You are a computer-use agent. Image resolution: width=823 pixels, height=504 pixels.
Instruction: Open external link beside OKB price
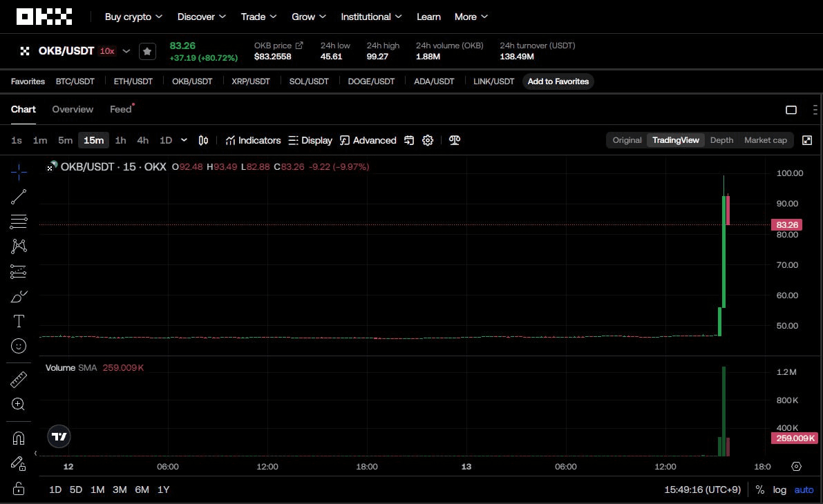click(299, 46)
